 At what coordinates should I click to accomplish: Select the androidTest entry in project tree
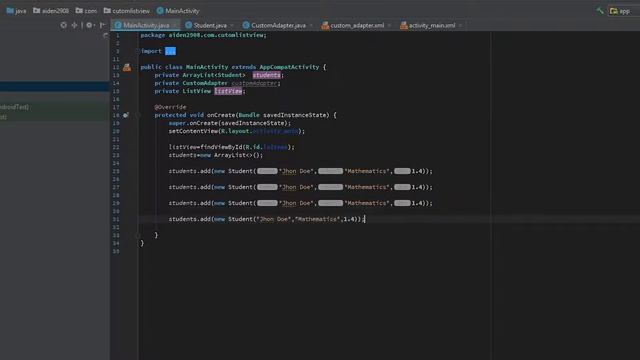click(15, 107)
